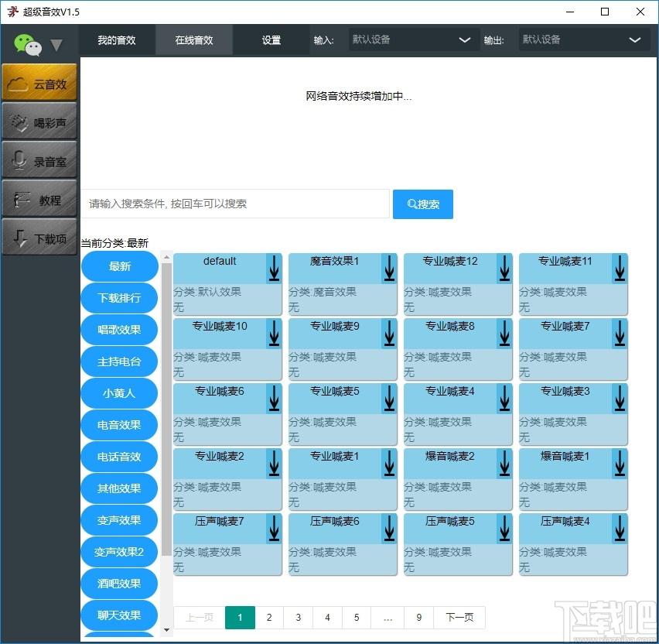
Task: Download 魔音效果1 preset
Action: click(x=389, y=269)
